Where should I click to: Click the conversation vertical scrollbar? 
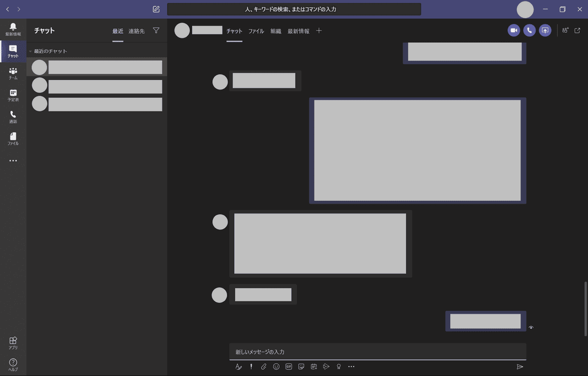[586, 308]
